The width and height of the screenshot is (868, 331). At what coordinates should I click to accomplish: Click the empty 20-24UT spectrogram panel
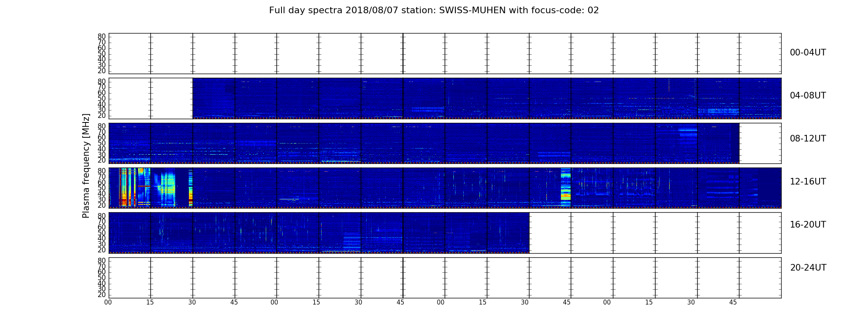[445, 278]
